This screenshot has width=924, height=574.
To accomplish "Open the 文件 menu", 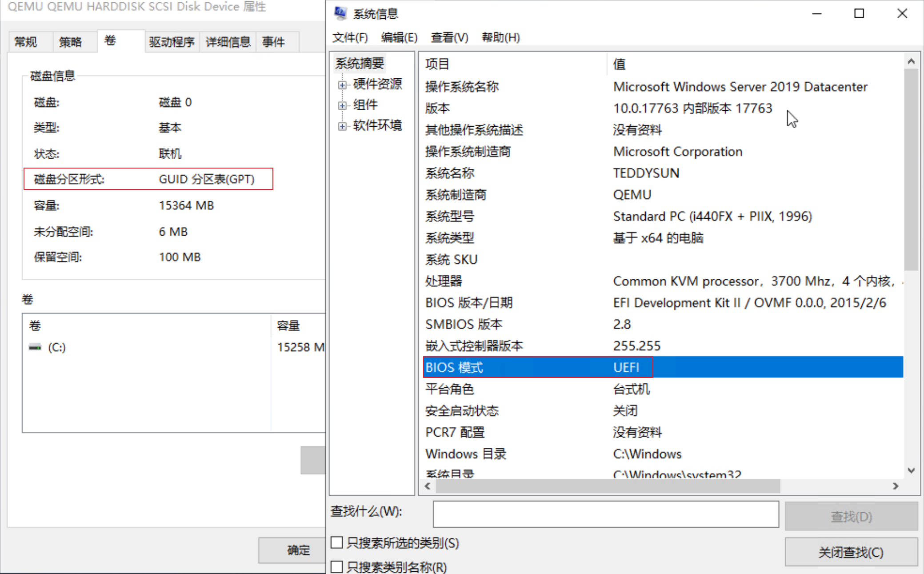I will 350,37.
